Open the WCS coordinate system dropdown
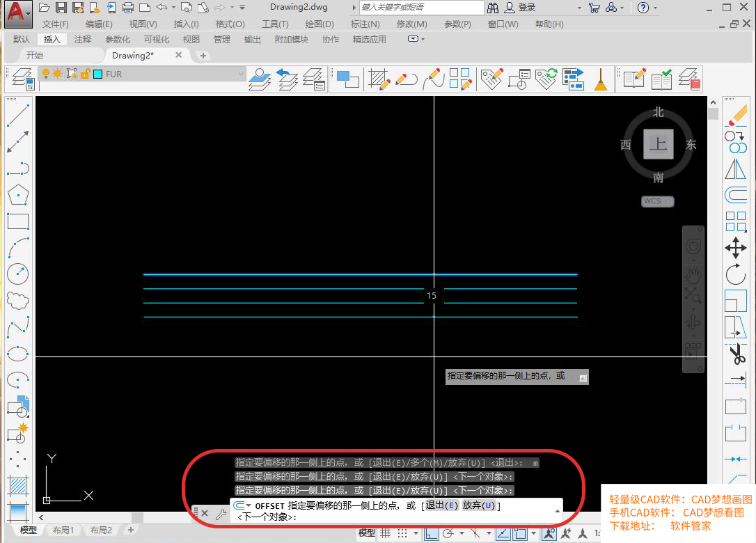 [x=658, y=201]
